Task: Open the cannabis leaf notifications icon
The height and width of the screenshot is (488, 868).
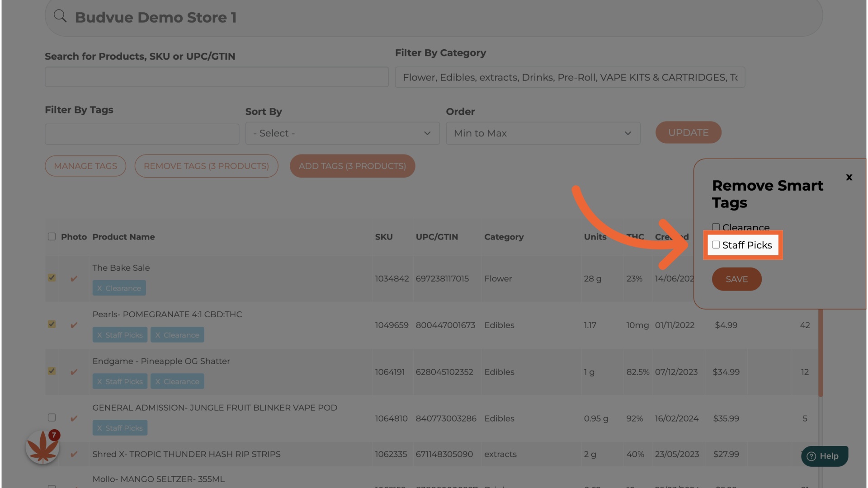Action: click(x=42, y=447)
